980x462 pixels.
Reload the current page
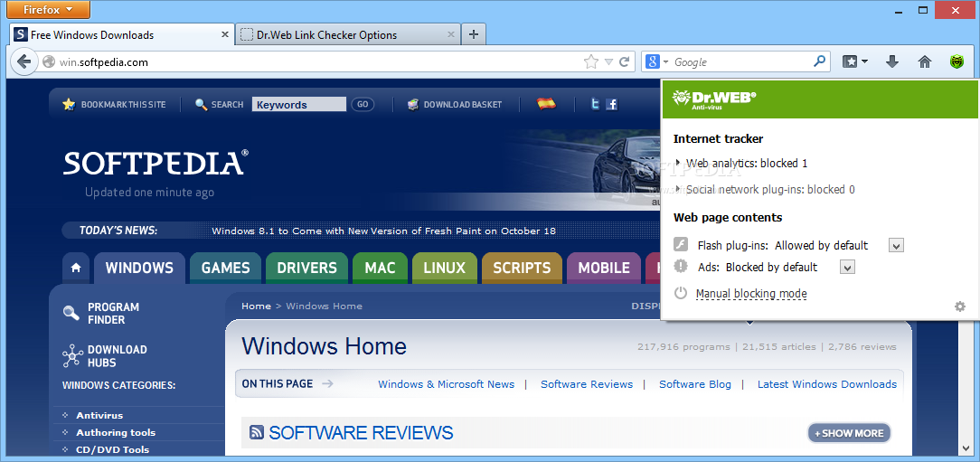coord(624,61)
